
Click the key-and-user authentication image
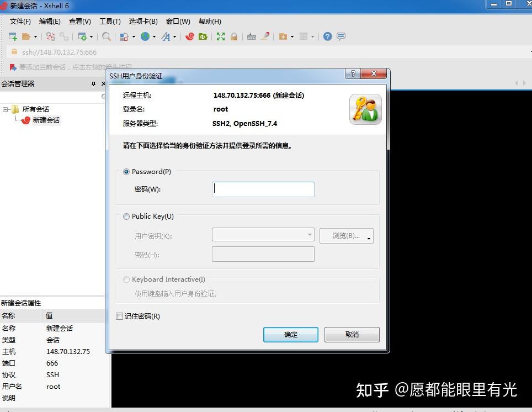click(365, 109)
